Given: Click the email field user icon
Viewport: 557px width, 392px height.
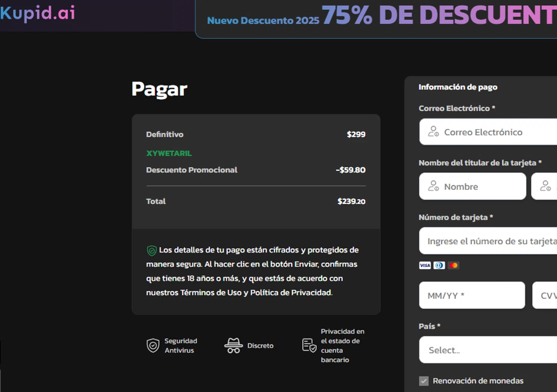Looking at the screenshot, I should pyautogui.click(x=433, y=131).
